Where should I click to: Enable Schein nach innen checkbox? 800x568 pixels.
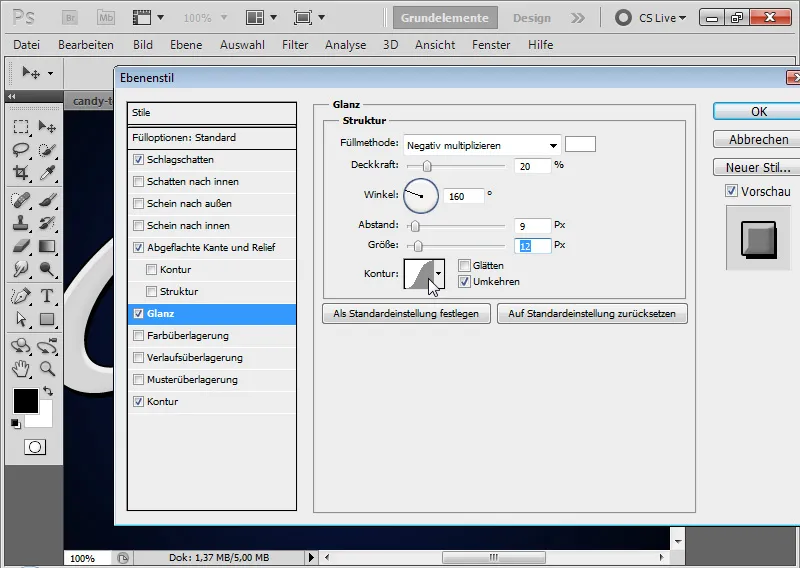click(138, 225)
